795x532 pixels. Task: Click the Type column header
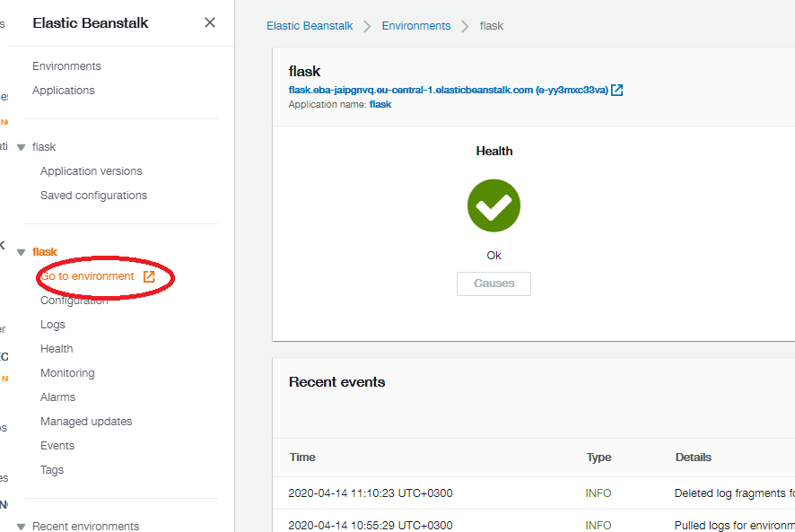[x=598, y=458]
